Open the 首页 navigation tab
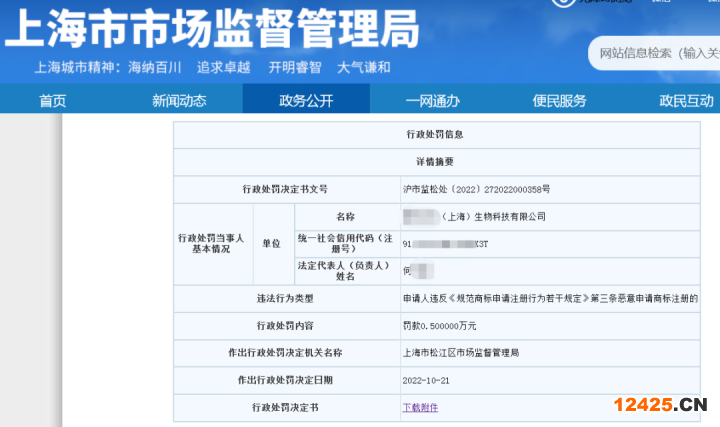 53,101
